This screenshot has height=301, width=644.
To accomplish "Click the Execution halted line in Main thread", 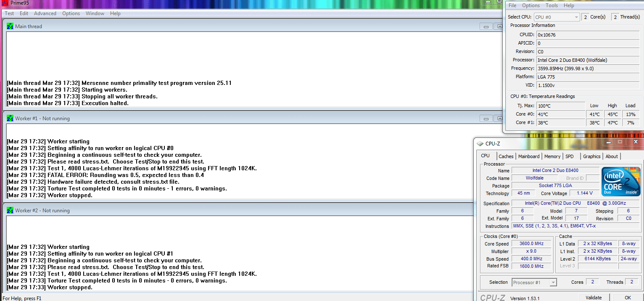I will click(68, 103).
